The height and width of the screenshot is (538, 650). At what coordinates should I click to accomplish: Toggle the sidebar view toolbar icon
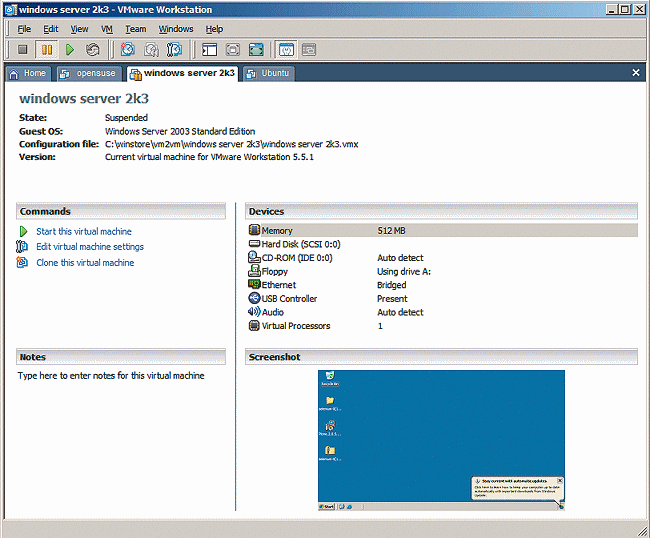tap(209, 49)
